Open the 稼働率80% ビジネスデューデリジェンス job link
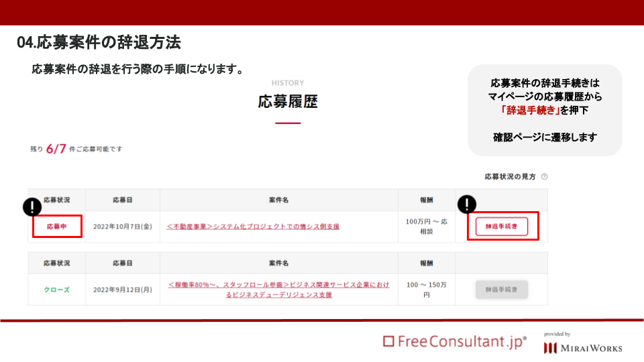 point(278,290)
